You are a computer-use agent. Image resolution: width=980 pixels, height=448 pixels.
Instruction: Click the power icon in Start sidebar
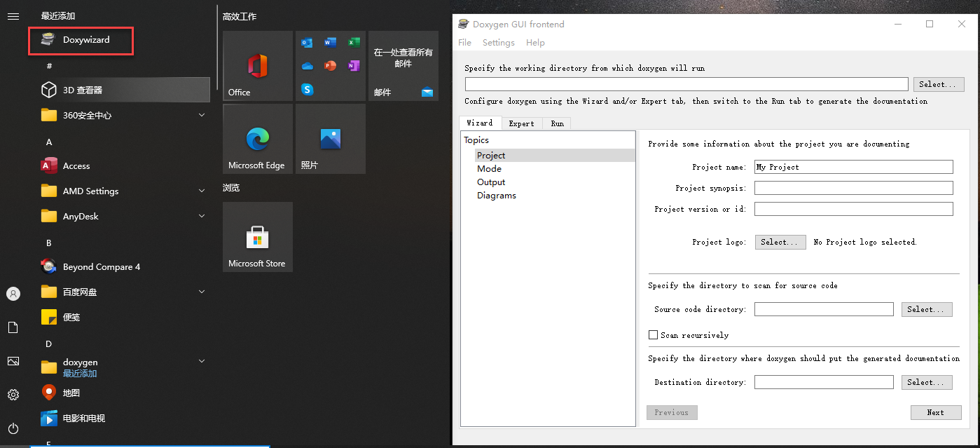coord(13,428)
